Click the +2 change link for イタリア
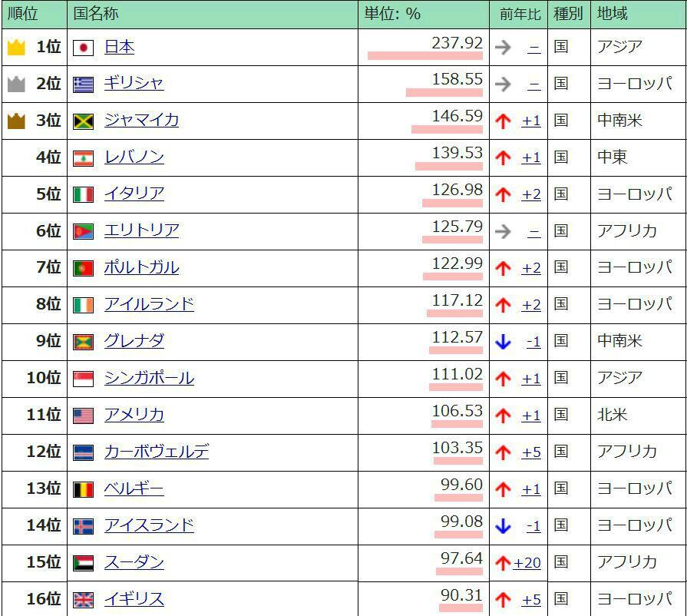Screen dimensions: 687x616 [x=531, y=194]
